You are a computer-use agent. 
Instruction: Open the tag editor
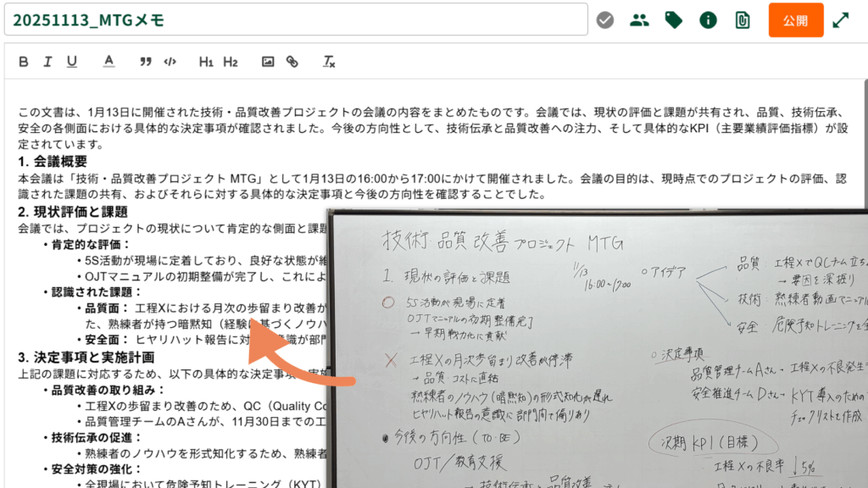coord(674,20)
